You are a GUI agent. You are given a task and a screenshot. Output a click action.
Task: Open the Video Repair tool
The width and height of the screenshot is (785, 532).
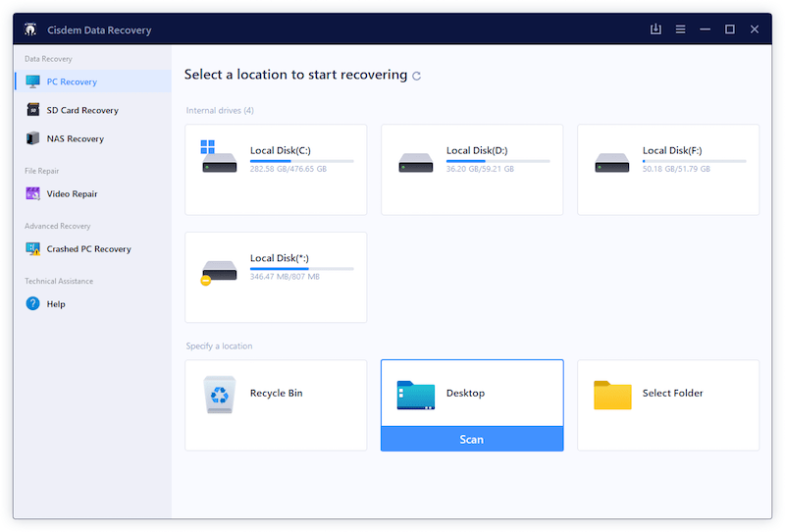click(72, 194)
